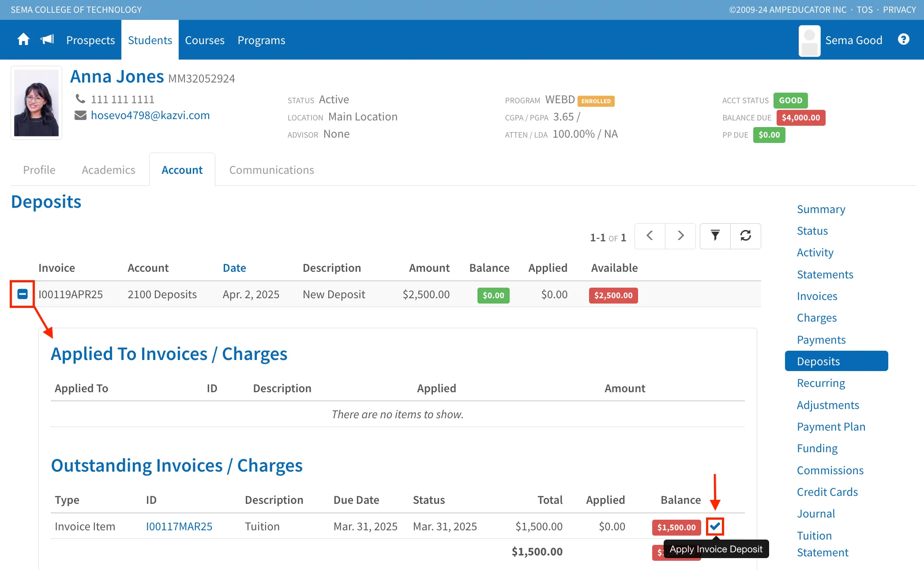Open invoice I00117MAR25 link
Viewport: 924px width, 570px height.
(179, 526)
